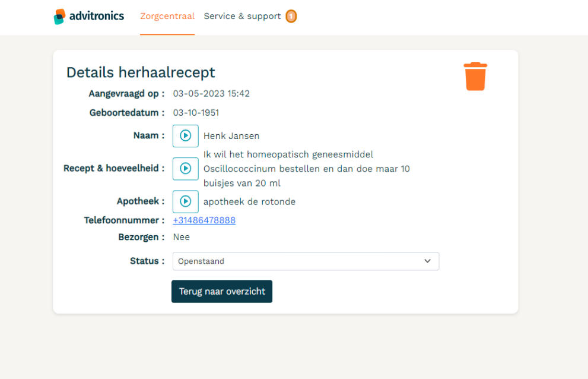Open the Service & support section

pos(241,17)
